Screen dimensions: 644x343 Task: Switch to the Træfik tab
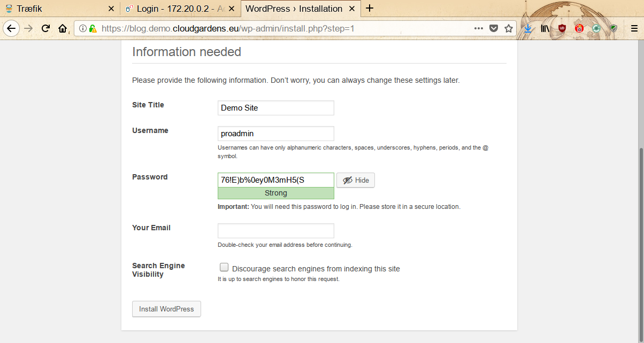pos(60,9)
